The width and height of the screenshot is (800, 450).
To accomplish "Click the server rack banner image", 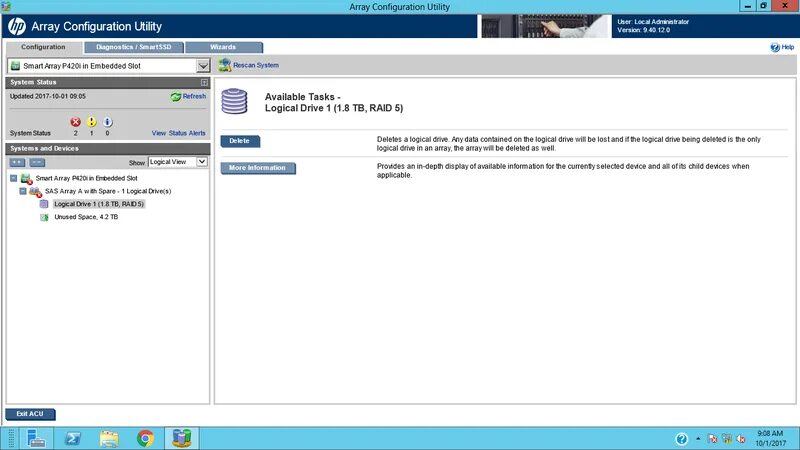I will [546, 26].
